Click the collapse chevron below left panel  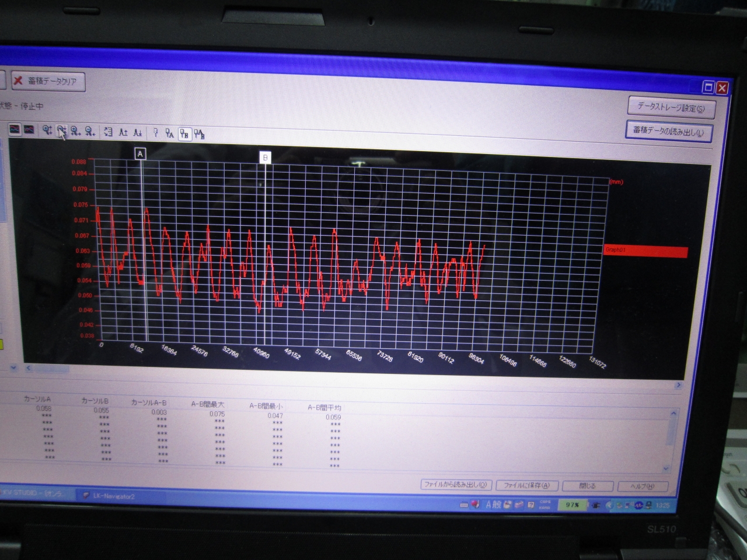click(x=13, y=367)
